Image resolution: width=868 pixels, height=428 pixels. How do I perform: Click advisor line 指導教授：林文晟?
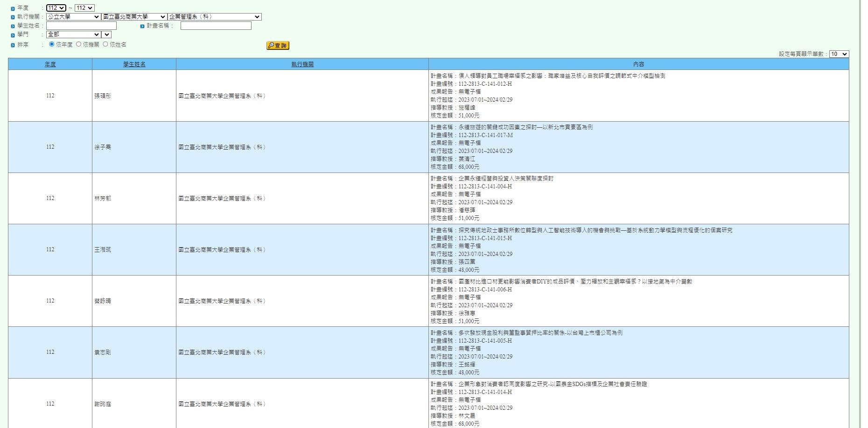(453, 416)
